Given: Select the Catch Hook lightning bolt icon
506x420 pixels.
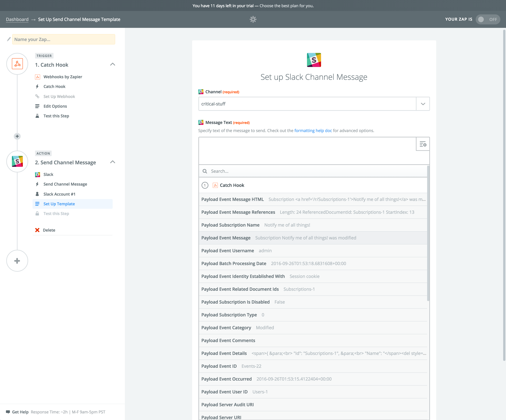Looking at the screenshot, I should (x=37, y=86).
